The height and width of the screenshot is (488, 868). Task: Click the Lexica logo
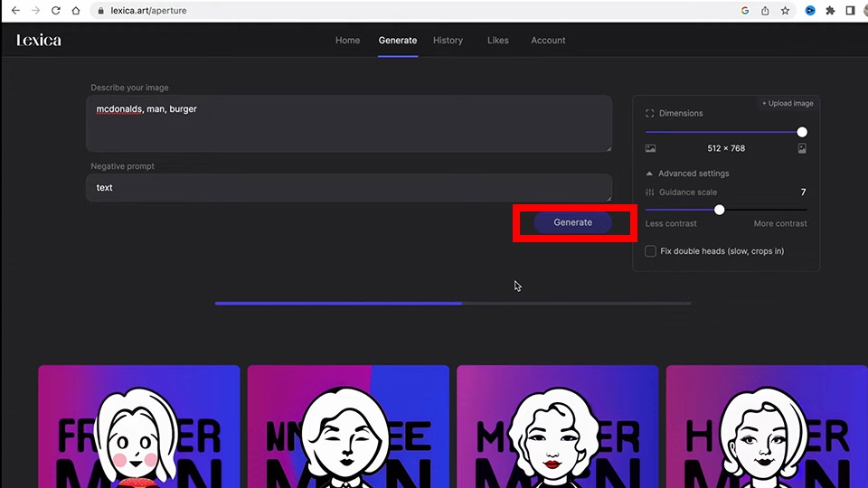(x=39, y=40)
